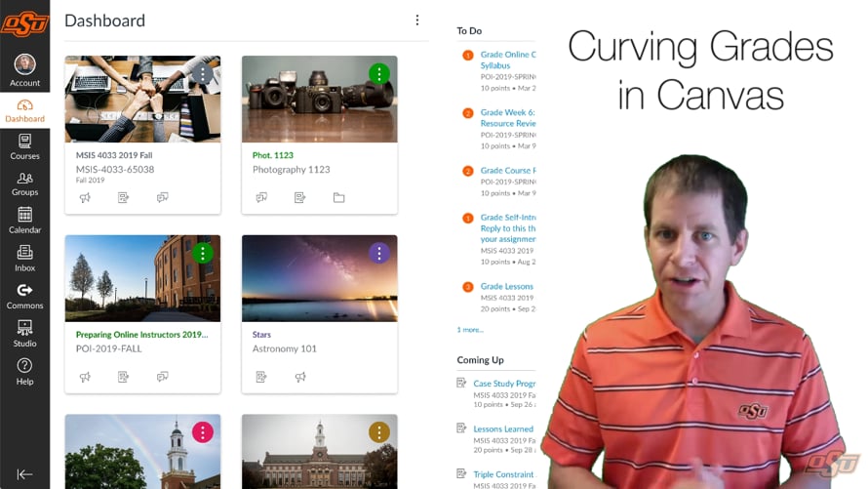
Task: Open color options on Preparing Online Instructors card
Action: tap(203, 254)
